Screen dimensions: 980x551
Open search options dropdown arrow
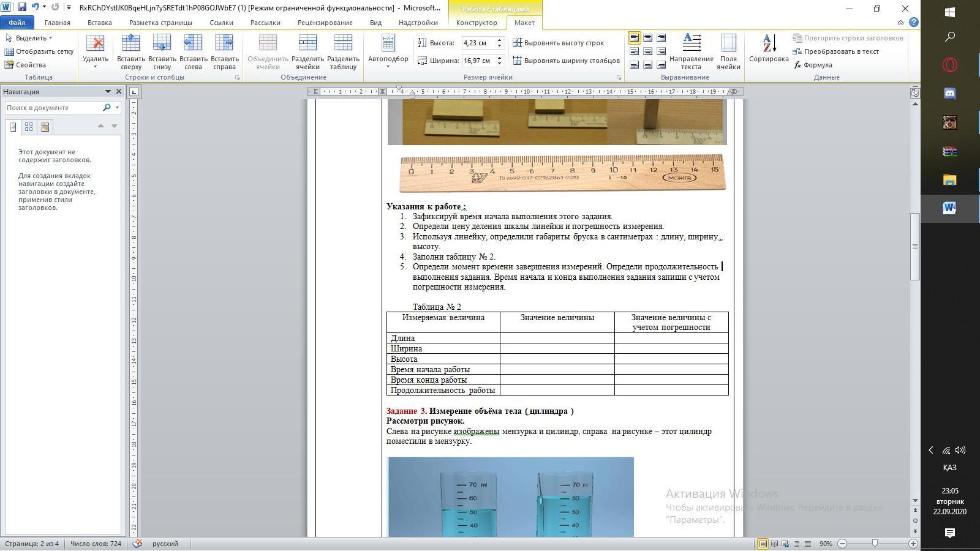coord(117,108)
